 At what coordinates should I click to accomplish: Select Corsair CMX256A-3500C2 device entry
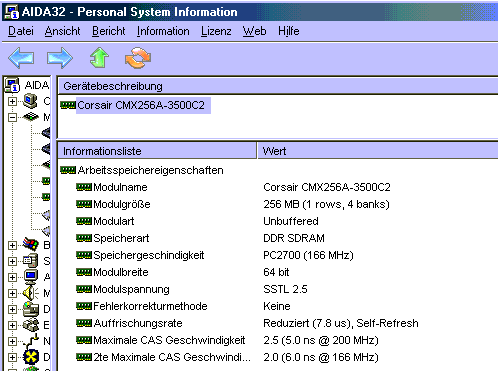140,105
